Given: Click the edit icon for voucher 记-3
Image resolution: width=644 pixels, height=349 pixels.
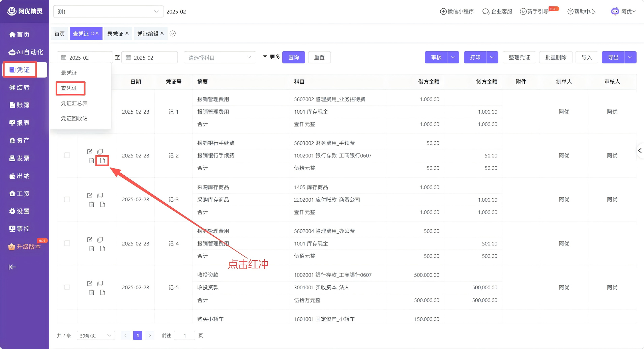Looking at the screenshot, I should point(90,196).
